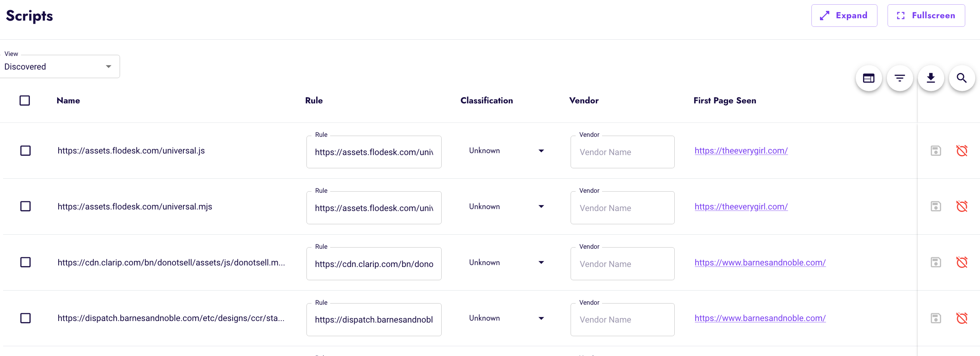Click the view columns icon button

click(869, 78)
